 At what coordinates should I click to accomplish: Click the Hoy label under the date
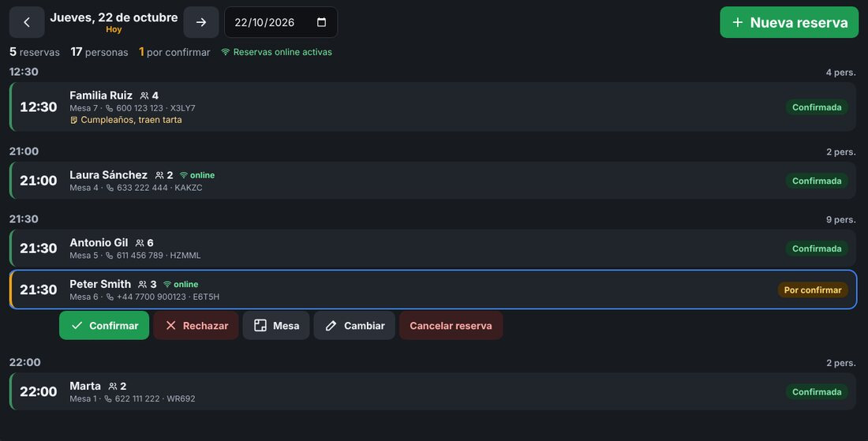coord(114,29)
